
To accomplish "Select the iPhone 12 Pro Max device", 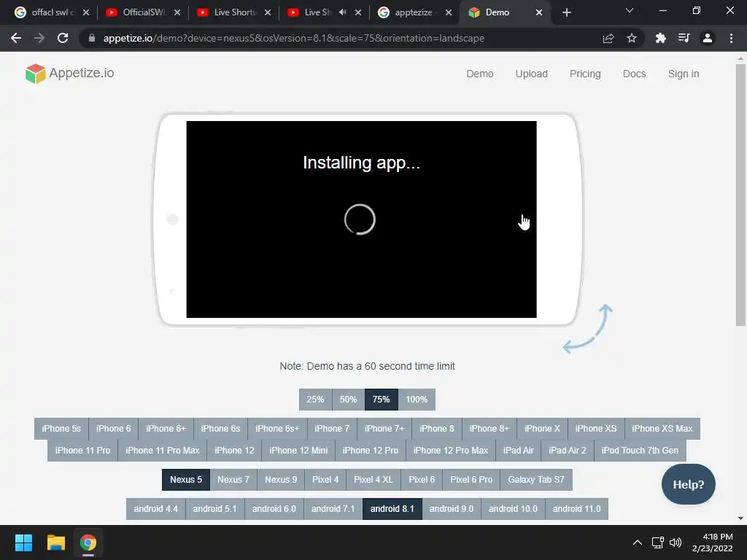I will pyautogui.click(x=451, y=451).
